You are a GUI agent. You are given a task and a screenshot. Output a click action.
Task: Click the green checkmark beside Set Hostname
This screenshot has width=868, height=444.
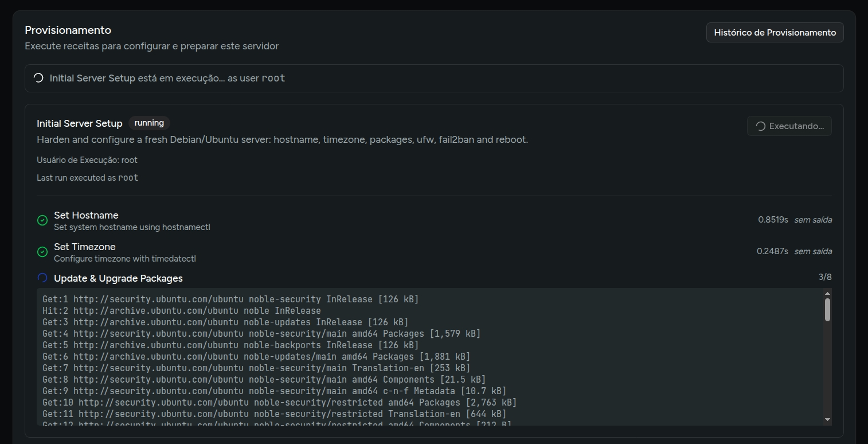[x=42, y=220]
